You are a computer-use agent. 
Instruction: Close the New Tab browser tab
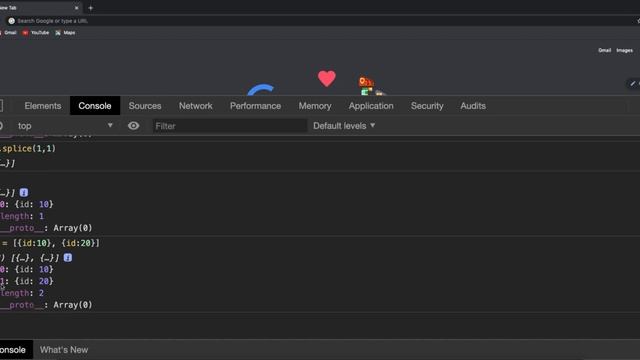pyautogui.click(x=76, y=8)
